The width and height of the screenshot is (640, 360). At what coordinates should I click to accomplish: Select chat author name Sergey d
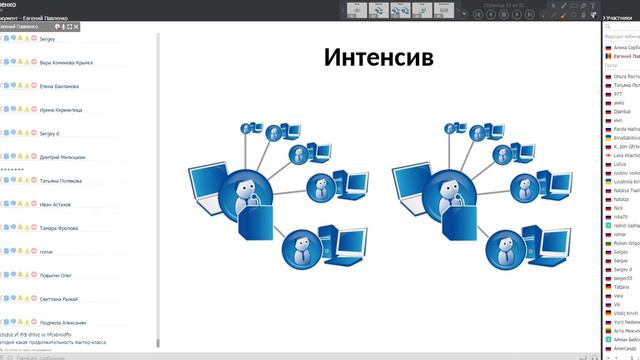click(x=49, y=133)
